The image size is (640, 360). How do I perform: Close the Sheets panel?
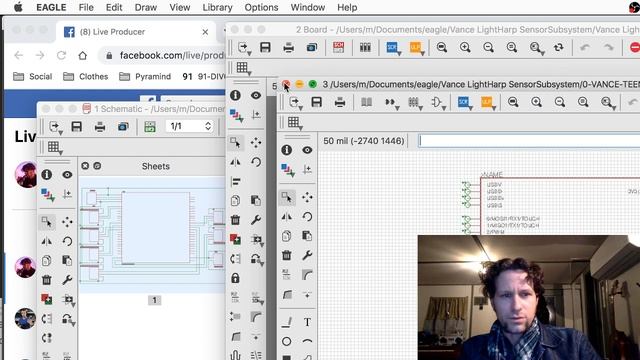(85, 166)
